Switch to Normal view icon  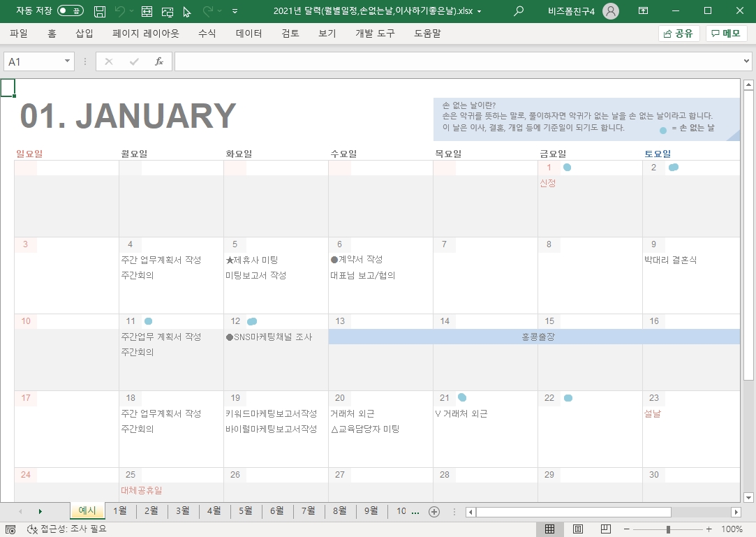click(x=549, y=529)
